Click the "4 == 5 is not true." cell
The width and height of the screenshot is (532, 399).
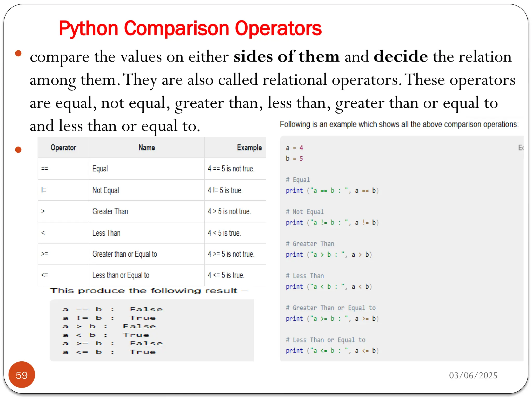235,169
